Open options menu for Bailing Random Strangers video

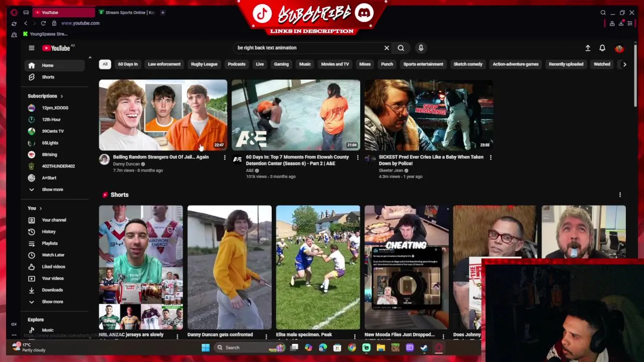(224, 157)
